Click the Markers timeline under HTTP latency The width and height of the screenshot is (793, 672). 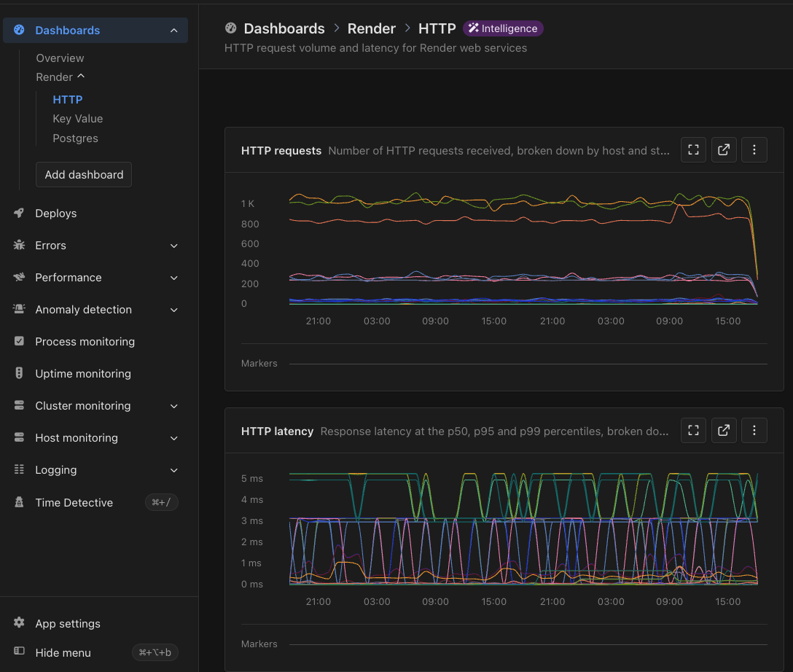[528, 644]
